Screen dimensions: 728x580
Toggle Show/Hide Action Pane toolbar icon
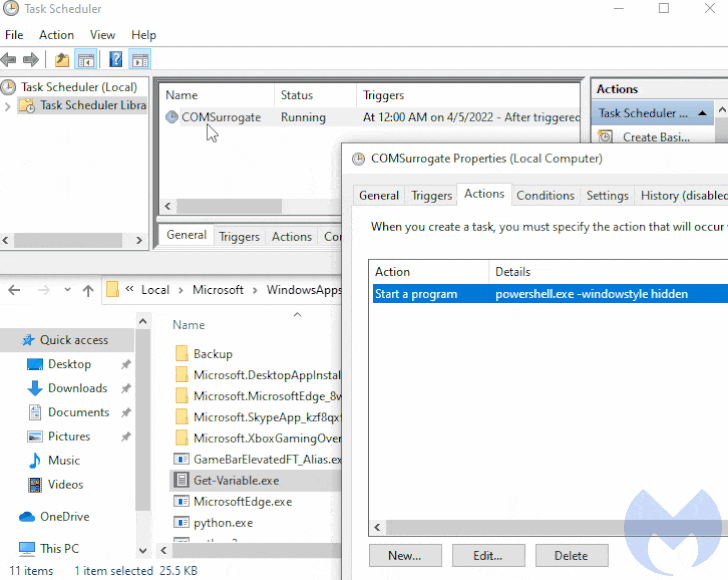140,60
